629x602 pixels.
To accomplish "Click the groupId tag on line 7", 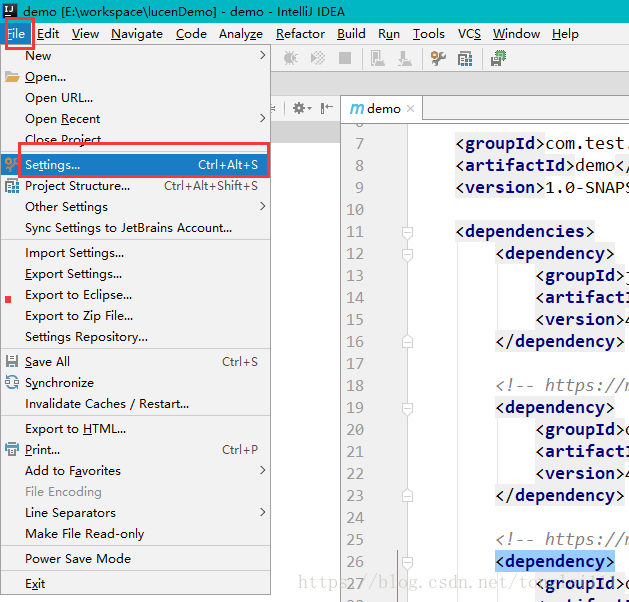I will pos(500,144).
